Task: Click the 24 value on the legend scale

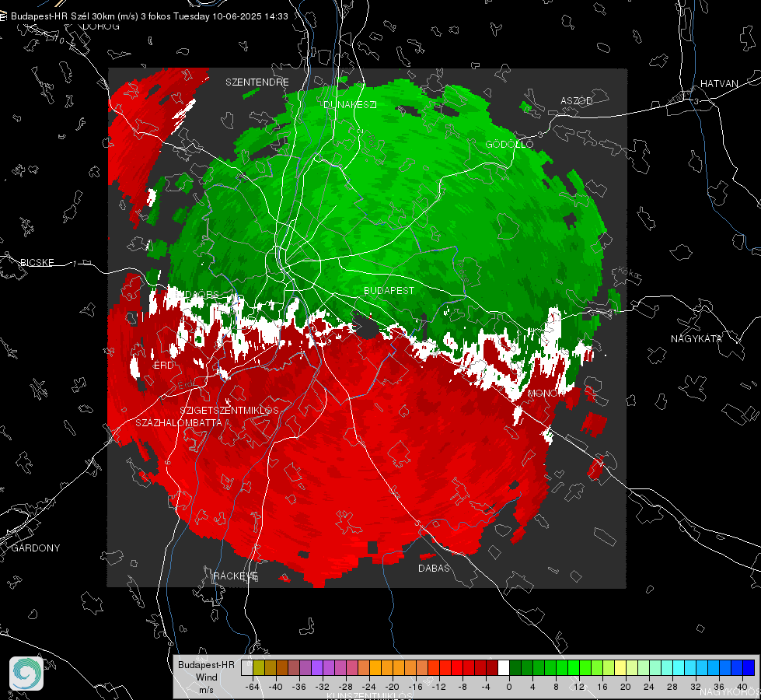Action: [649, 687]
